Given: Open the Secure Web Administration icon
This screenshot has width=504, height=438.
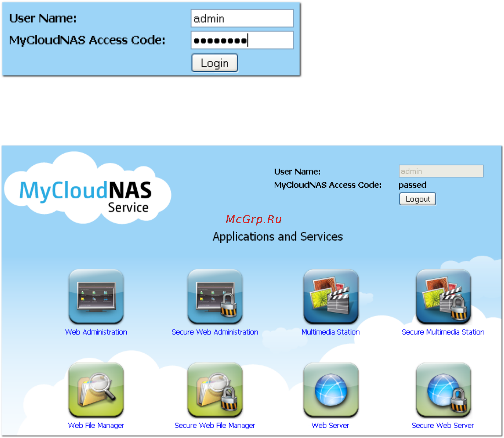Looking at the screenshot, I should pyautogui.click(x=215, y=296).
